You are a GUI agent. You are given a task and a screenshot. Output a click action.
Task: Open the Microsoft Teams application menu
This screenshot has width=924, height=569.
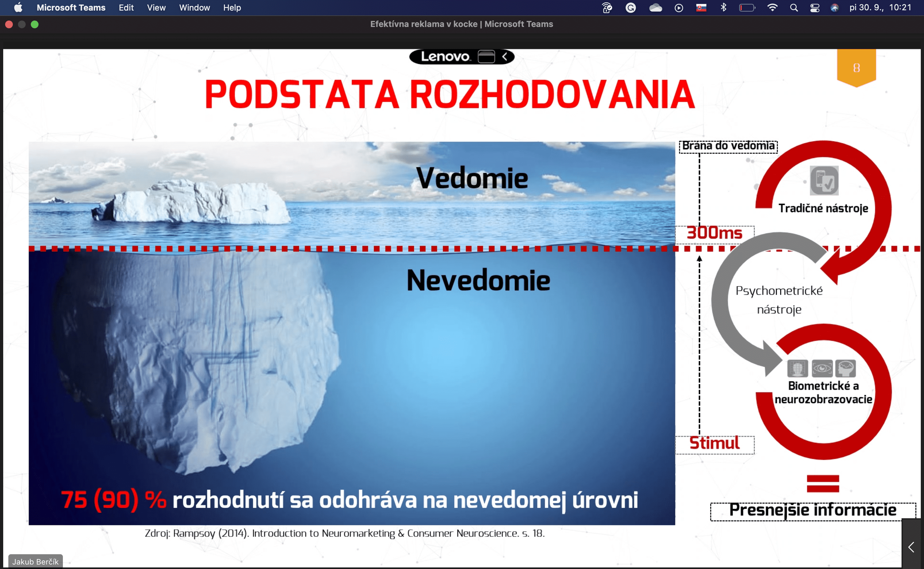pos(71,7)
